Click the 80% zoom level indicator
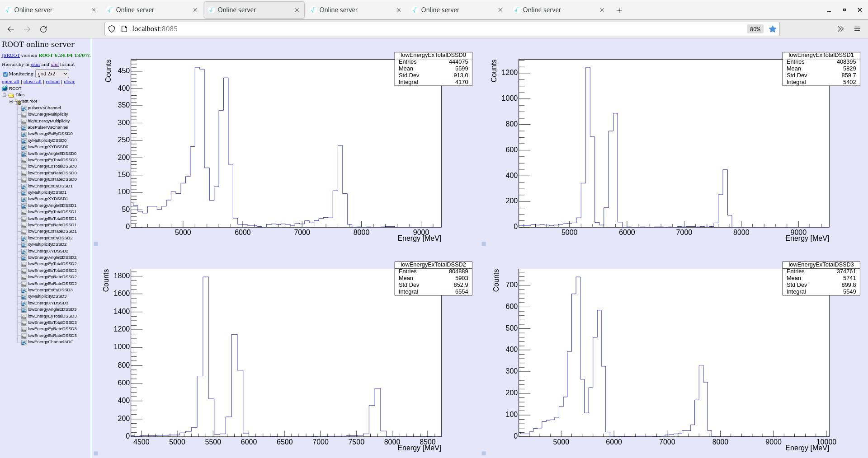 pos(755,29)
